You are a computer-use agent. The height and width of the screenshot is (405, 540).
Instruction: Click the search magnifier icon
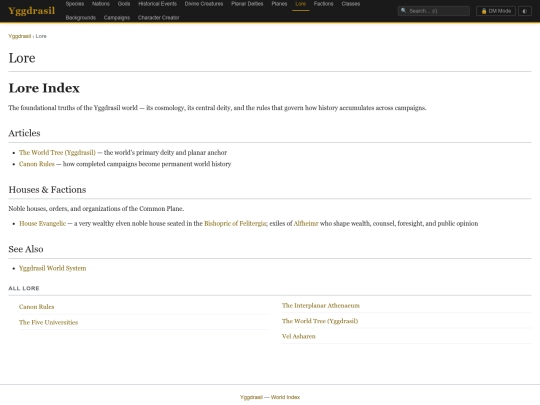[x=404, y=11]
